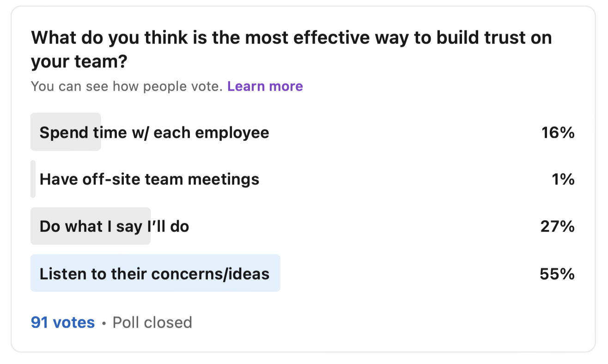Choose the "Do what I say I'll do" option text

pos(114,226)
